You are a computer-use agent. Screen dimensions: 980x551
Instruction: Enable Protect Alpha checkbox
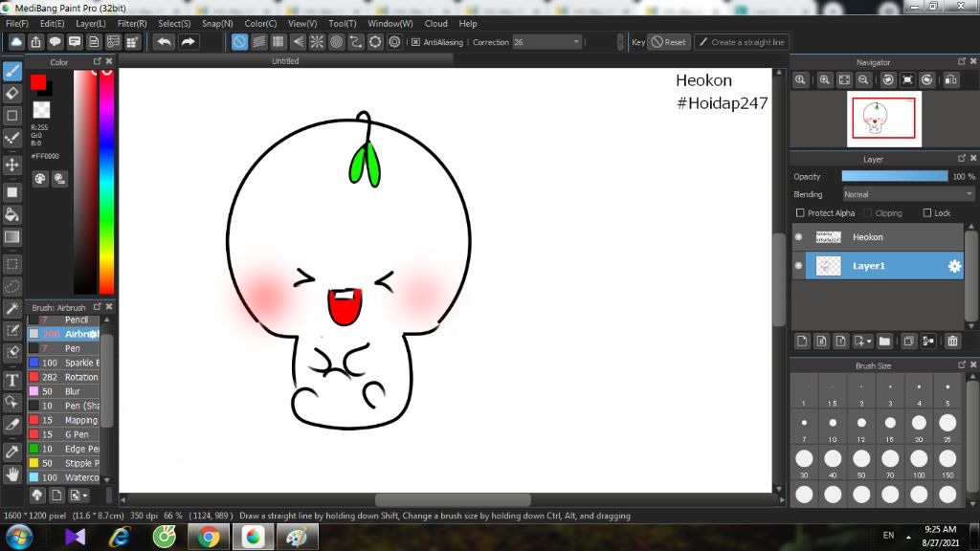(x=800, y=213)
